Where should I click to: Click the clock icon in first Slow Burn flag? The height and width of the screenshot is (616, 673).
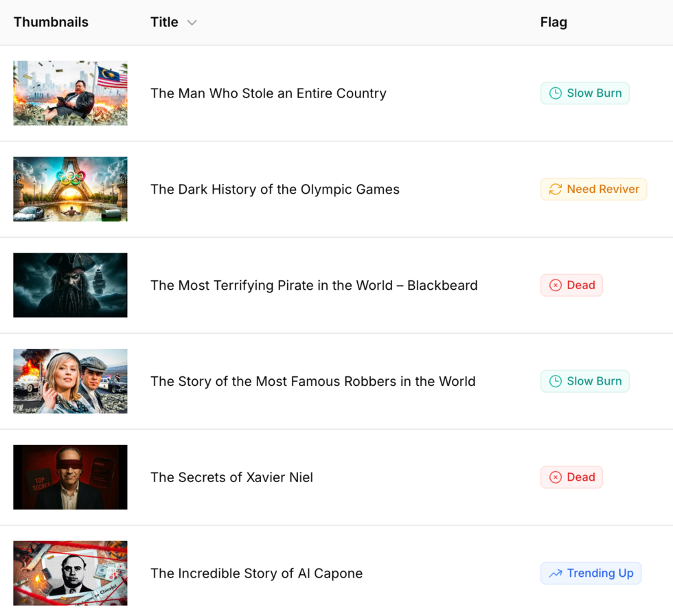click(556, 93)
